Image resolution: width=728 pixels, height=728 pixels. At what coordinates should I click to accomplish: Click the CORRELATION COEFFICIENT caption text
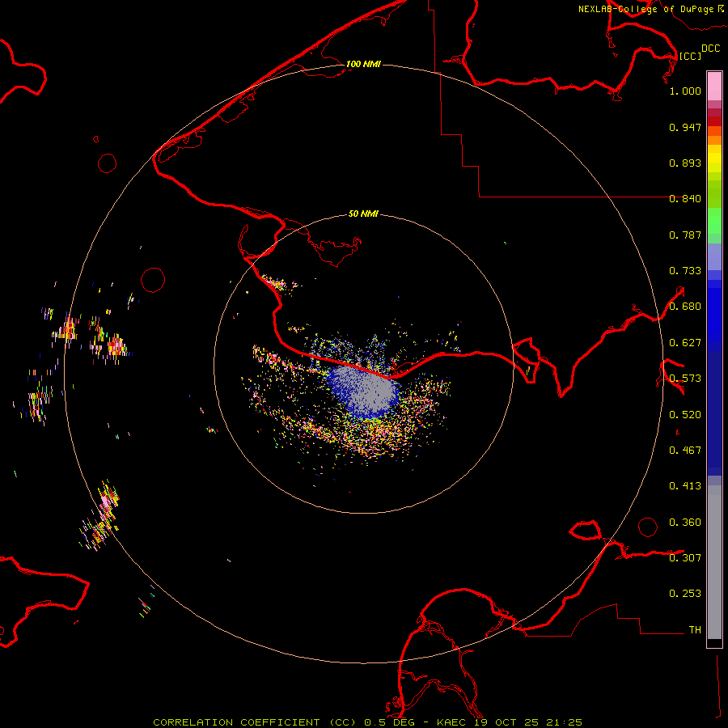(235, 722)
